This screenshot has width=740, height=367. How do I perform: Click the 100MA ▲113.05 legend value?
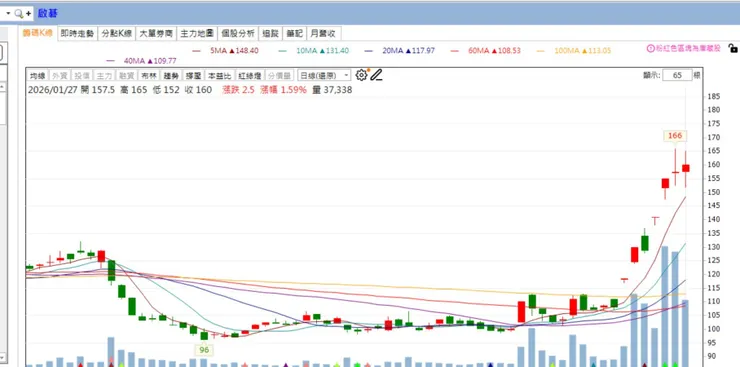pos(582,50)
